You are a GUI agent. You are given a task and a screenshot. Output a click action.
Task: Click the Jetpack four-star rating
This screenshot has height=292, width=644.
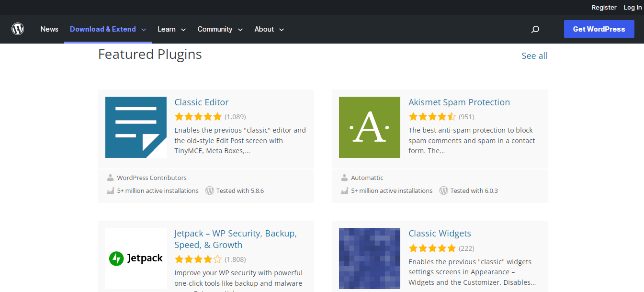pyautogui.click(x=198, y=259)
